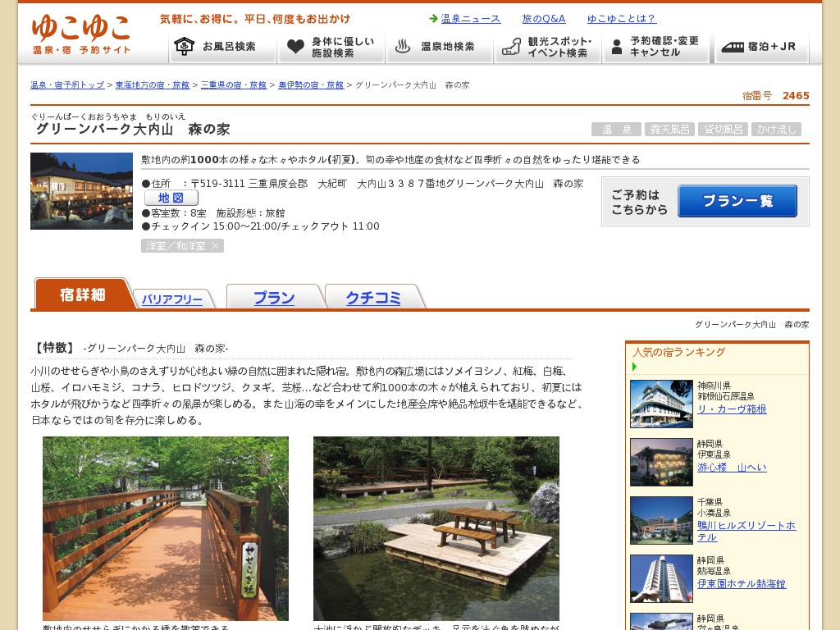Viewport: 840px width, 630px height.
Task: Go to 東海地方の宿・旅館 breadcrumb
Action: tap(153, 85)
